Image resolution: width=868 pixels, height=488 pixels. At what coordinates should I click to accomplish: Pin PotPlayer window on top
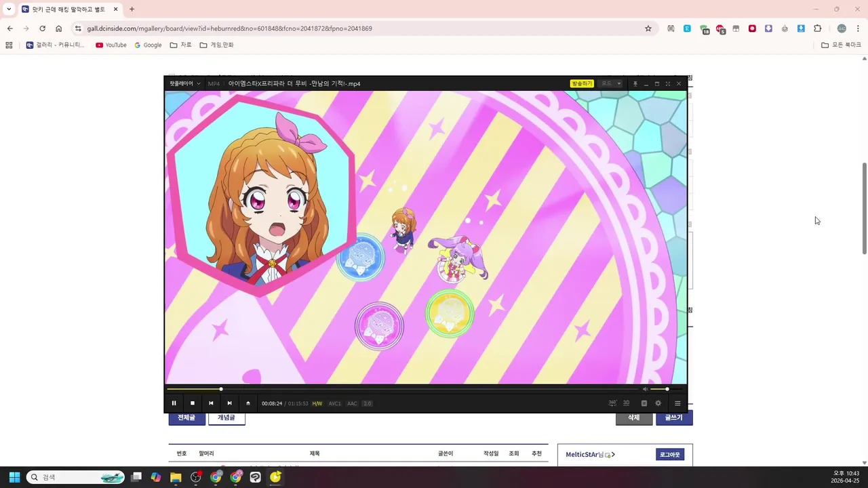click(635, 83)
